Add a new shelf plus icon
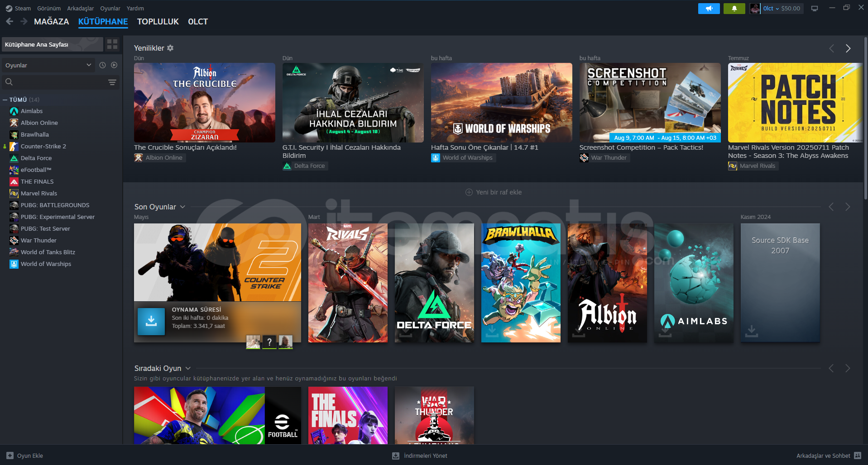The image size is (868, 465). click(x=469, y=192)
